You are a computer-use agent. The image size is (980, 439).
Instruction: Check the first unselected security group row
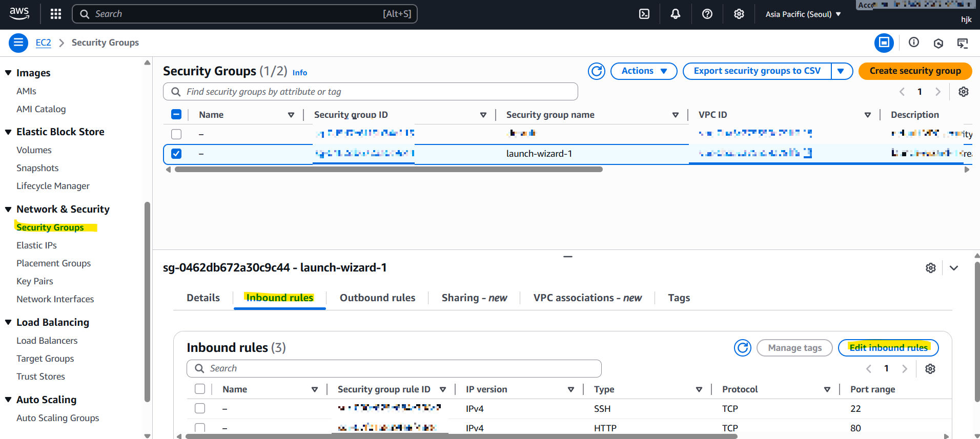click(x=176, y=134)
